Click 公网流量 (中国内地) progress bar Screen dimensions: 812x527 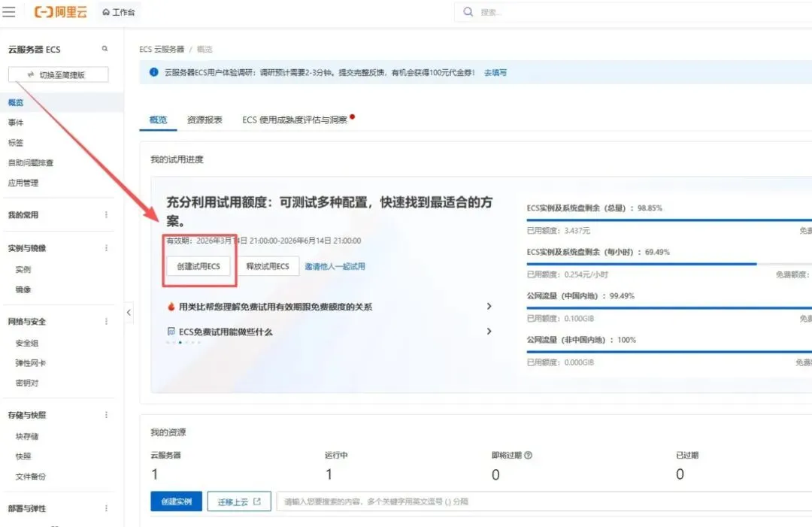[669, 308]
